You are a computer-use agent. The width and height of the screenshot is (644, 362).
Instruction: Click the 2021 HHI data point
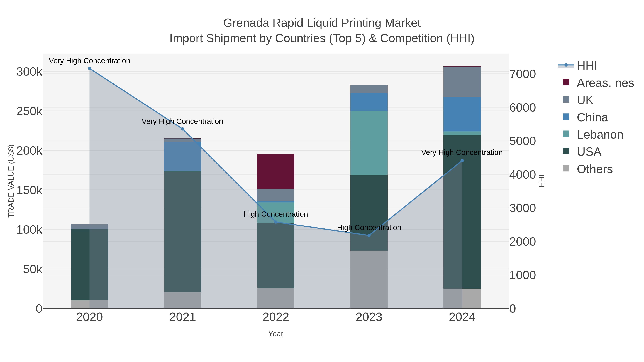tap(182, 129)
